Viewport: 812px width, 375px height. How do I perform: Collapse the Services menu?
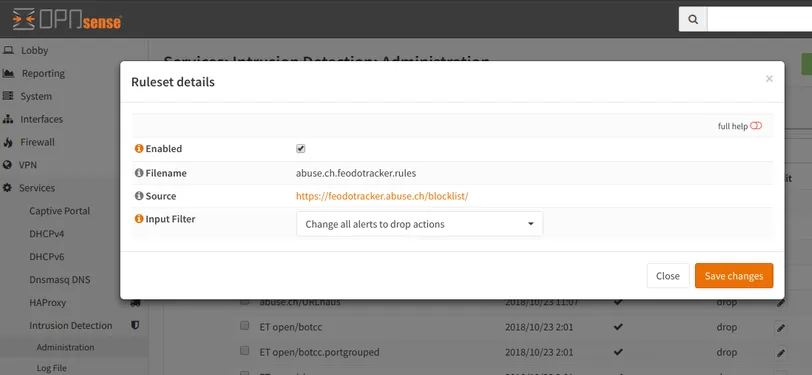coord(37,188)
